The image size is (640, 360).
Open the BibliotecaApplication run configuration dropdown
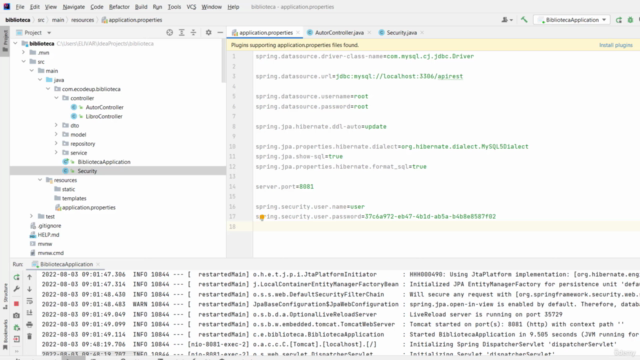pyautogui.click(x=572, y=20)
